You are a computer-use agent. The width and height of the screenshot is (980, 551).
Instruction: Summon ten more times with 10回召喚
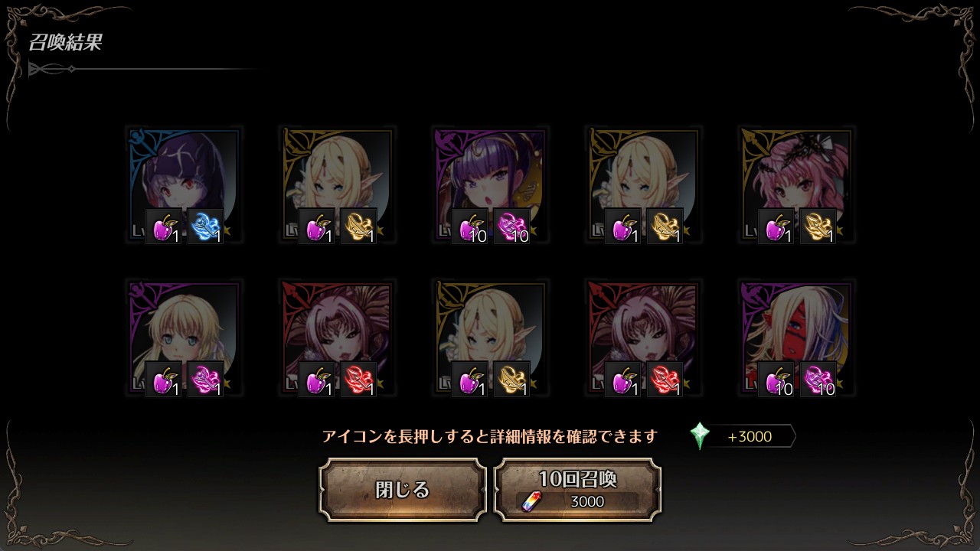coord(577,490)
